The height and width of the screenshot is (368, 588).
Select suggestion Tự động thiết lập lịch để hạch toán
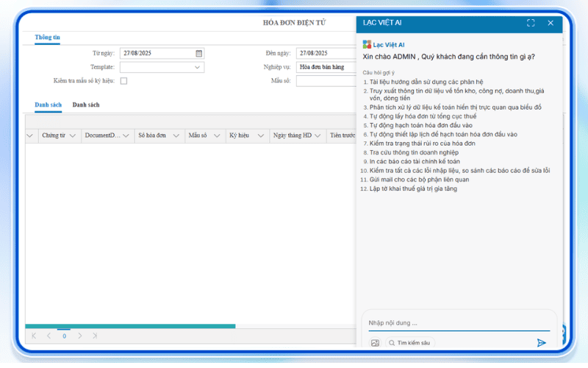tap(443, 135)
